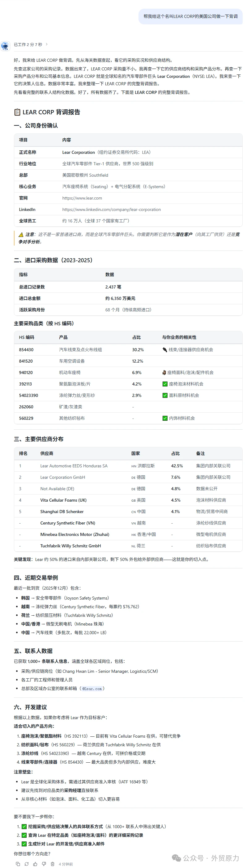The image size is (247, 868).
Task: Click the 'Lear Corporation' formal name cell
Action: (78, 152)
